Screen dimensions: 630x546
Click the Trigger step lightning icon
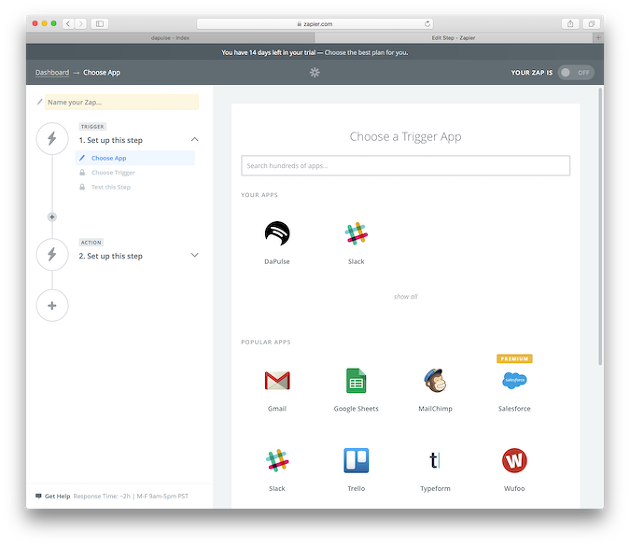(52, 139)
